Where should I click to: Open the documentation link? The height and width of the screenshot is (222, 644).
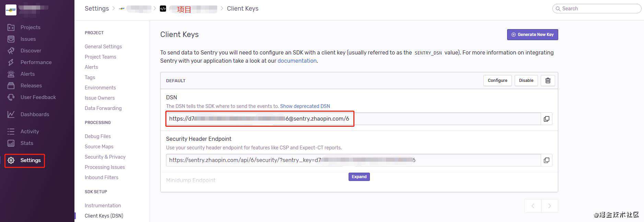(x=297, y=61)
